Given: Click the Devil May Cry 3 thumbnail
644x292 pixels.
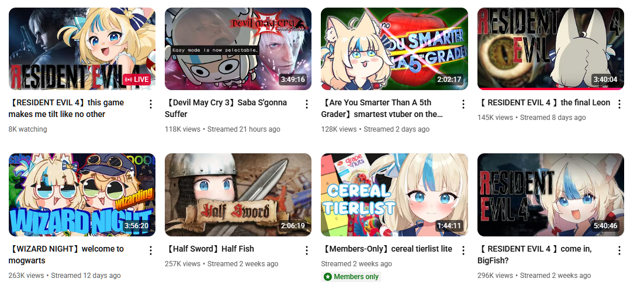Looking at the screenshot, I should click(238, 49).
